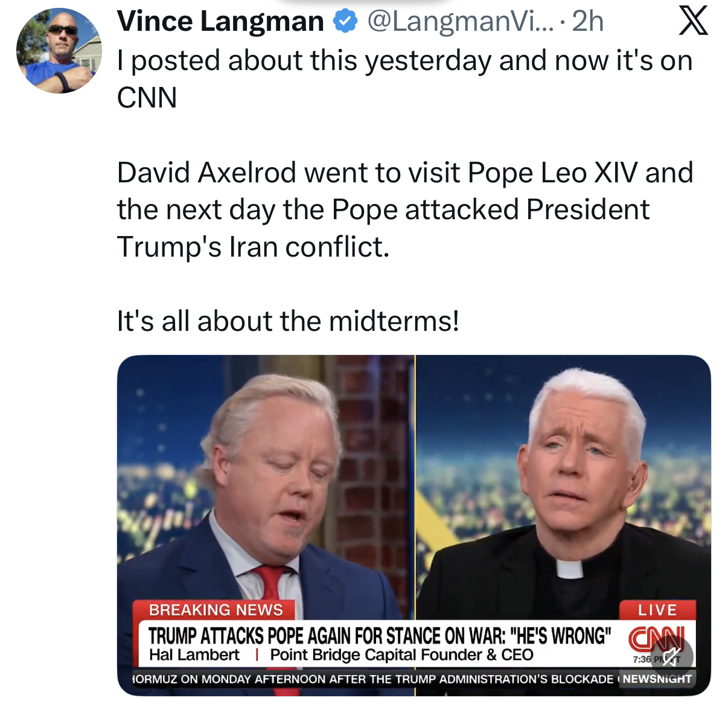
Task: Click the red BREAKING NEWS label
Action: pos(216,610)
